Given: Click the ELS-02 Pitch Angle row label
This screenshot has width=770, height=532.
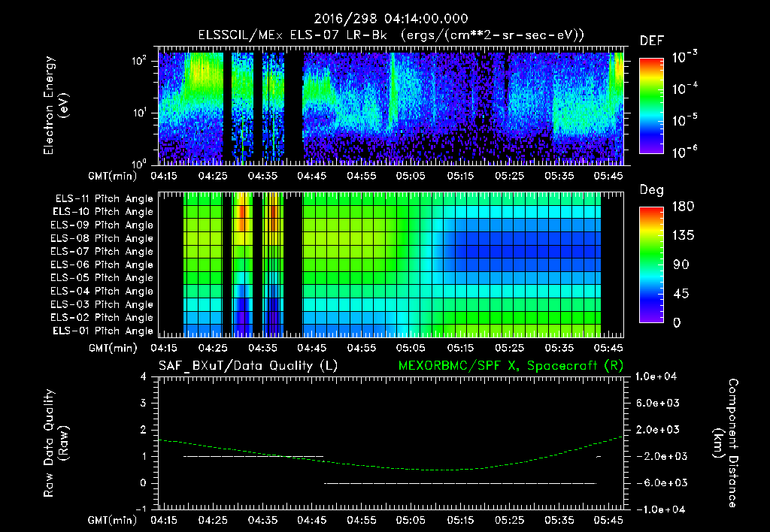Looking at the screenshot, I should pyautogui.click(x=102, y=318).
